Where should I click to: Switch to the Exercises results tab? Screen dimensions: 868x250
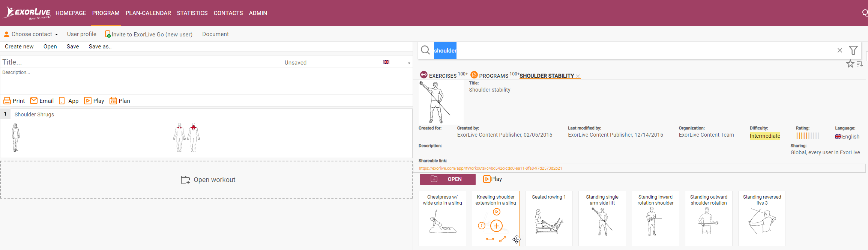[x=444, y=75]
